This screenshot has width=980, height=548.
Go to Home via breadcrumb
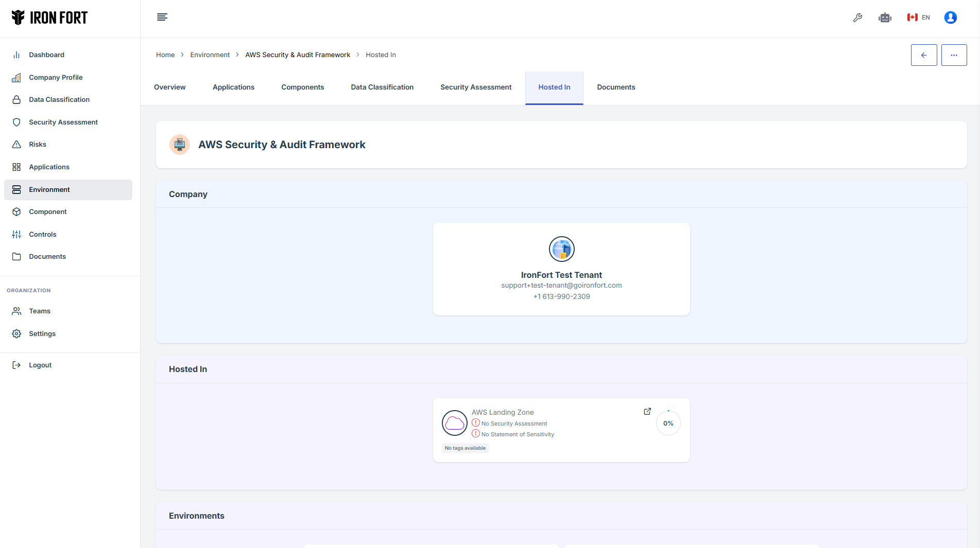click(x=165, y=55)
